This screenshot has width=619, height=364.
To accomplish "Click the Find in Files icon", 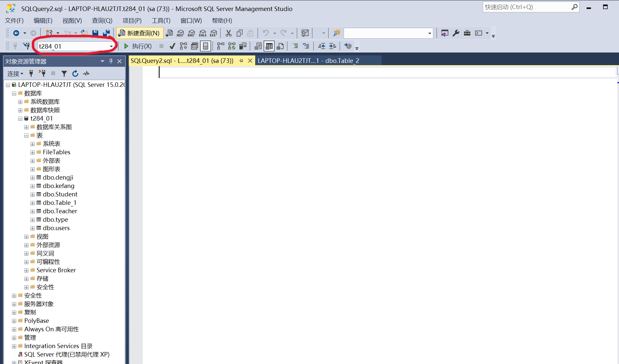I will (337, 33).
